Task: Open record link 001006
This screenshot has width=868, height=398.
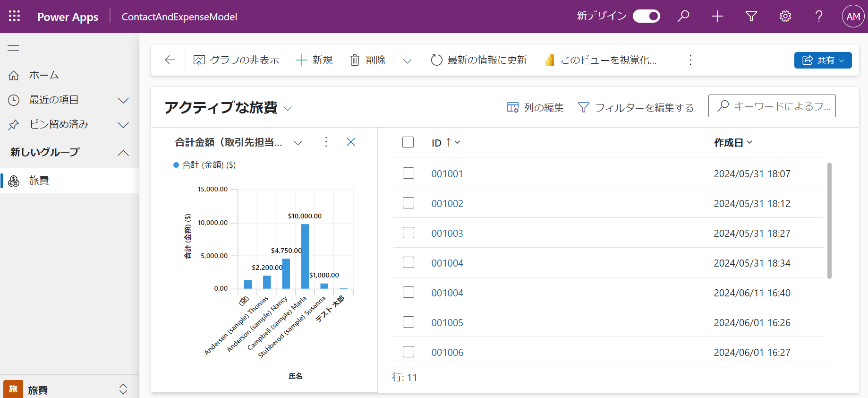Action: [447, 352]
